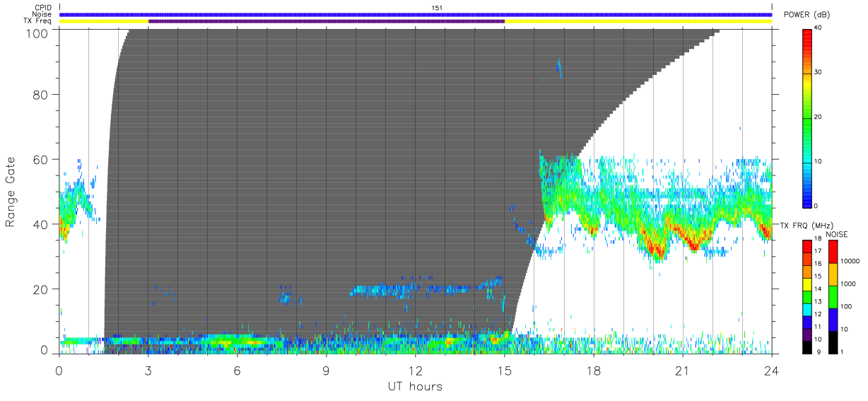Click the 20 range gate tick label

tap(41, 289)
